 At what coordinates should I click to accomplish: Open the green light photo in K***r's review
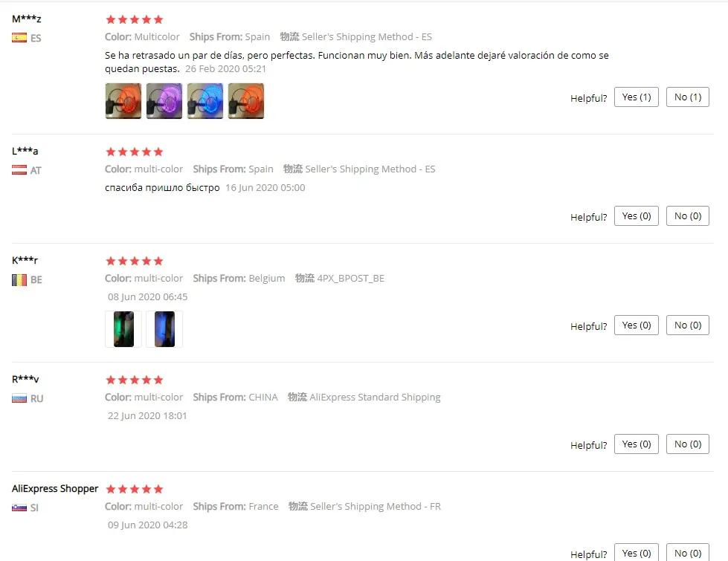tap(123, 329)
